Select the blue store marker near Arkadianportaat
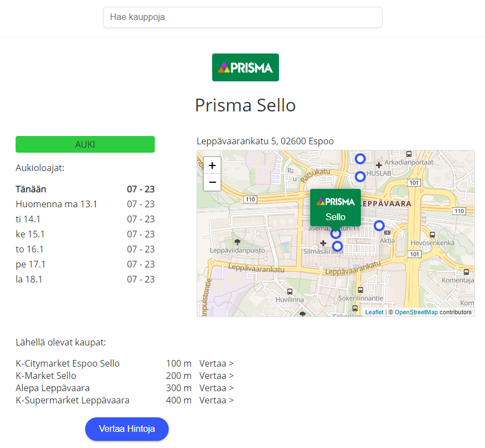The height and width of the screenshot is (448, 485). tap(360, 159)
